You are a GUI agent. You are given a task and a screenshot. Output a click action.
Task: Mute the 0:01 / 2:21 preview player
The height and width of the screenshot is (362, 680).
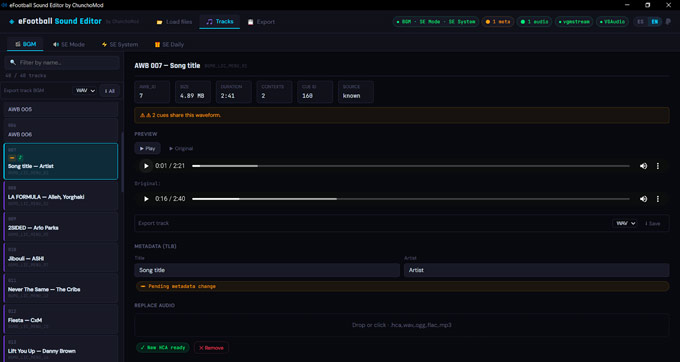coord(643,166)
